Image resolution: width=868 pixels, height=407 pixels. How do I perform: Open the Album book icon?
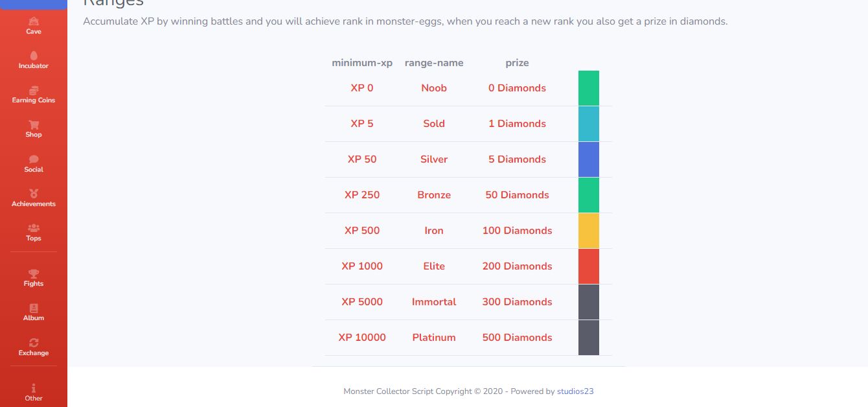click(34, 308)
